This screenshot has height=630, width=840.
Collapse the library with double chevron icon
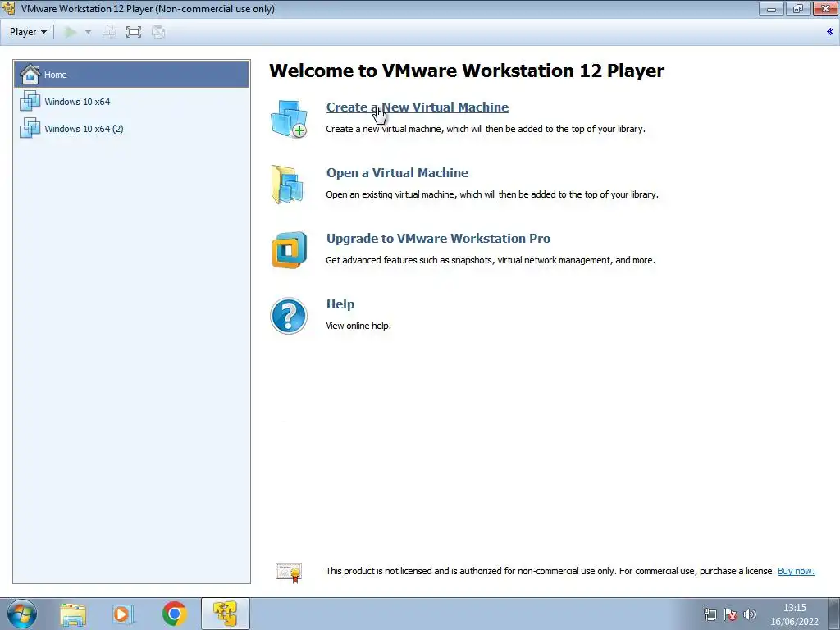click(830, 32)
